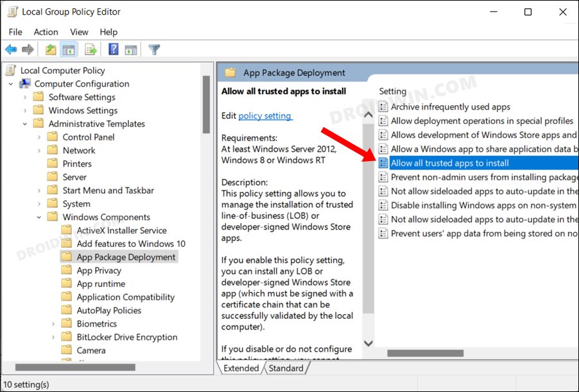
Task: Click the Filter icon on the toolbar
Action: tap(154, 49)
